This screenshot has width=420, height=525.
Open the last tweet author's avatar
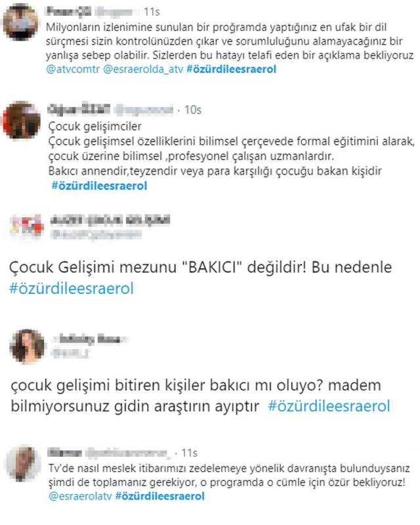click(22, 463)
